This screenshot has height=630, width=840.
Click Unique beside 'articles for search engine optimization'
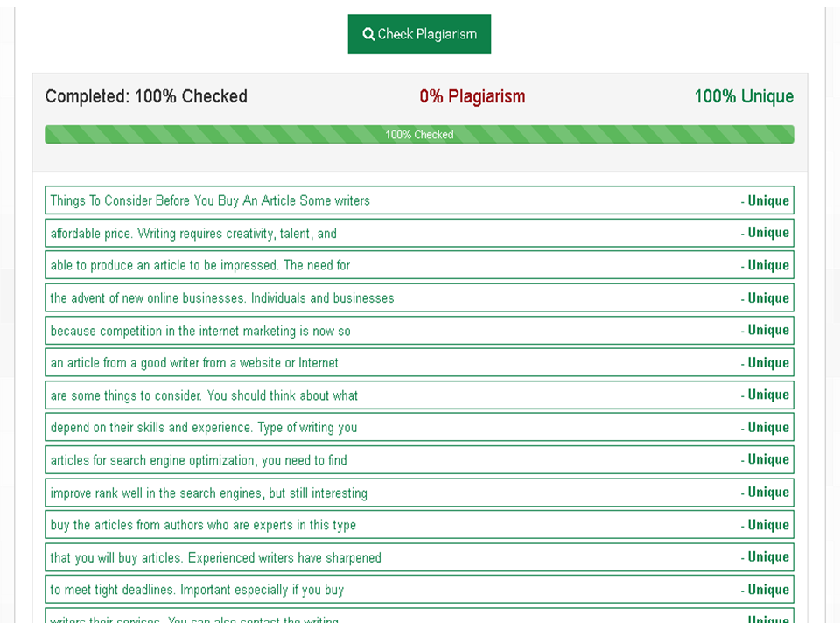tap(766, 459)
